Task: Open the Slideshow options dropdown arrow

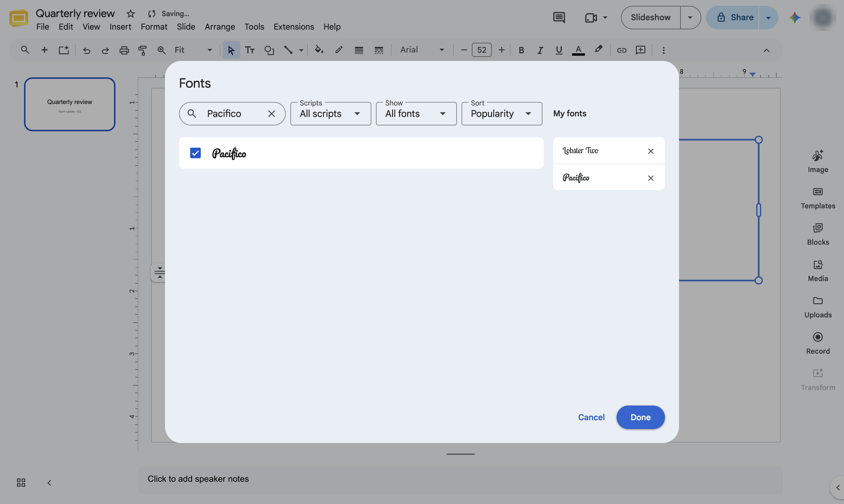Action: click(x=690, y=17)
